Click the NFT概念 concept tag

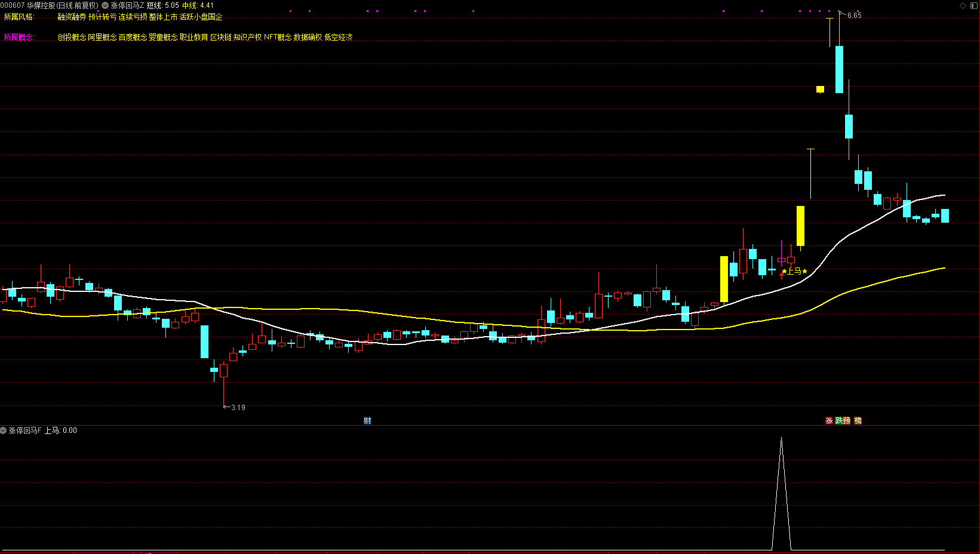[x=278, y=37]
